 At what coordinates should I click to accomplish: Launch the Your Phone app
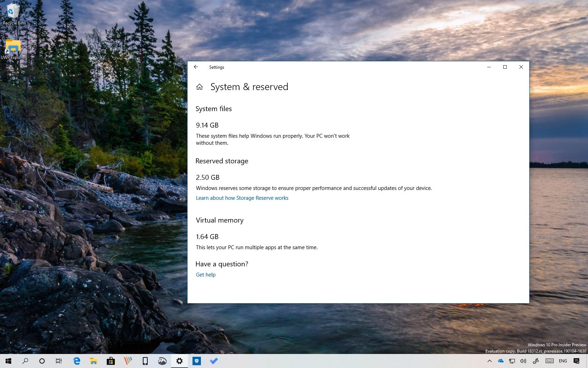point(145,361)
